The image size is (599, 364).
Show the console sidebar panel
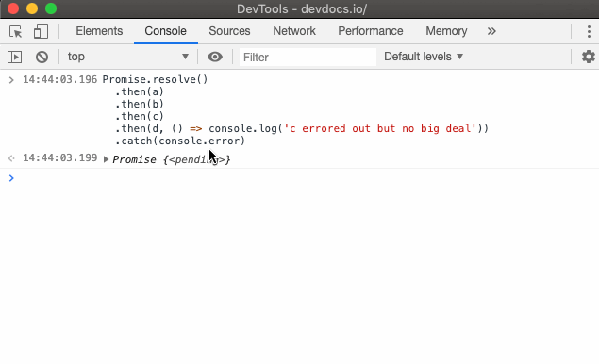tap(14, 57)
